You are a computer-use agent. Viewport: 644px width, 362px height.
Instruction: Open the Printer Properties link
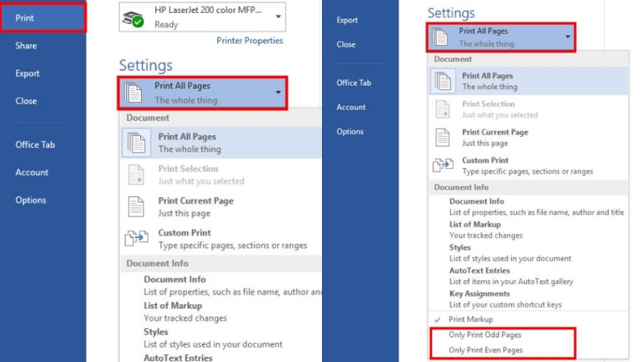click(250, 40)
